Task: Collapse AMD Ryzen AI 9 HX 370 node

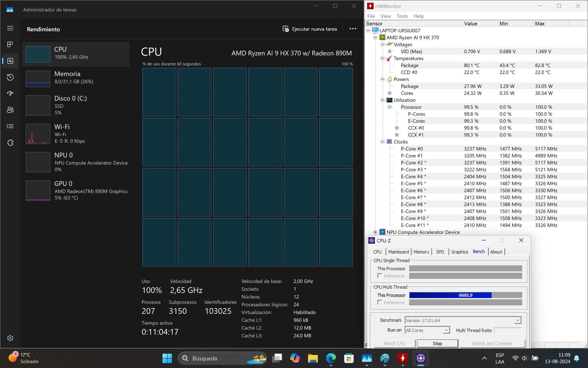Action: [375, 37]
